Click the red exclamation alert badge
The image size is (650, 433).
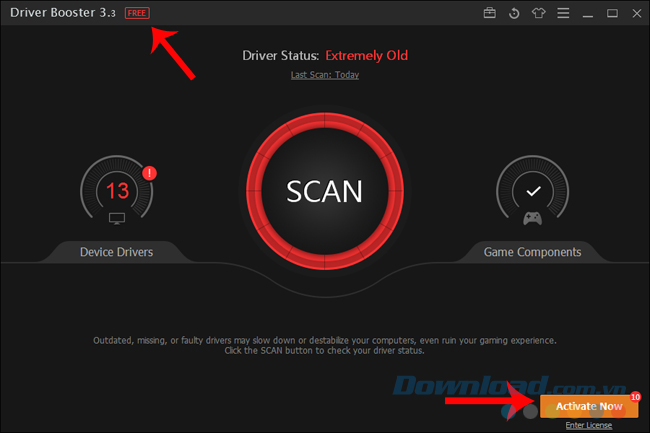pos(149,173)
